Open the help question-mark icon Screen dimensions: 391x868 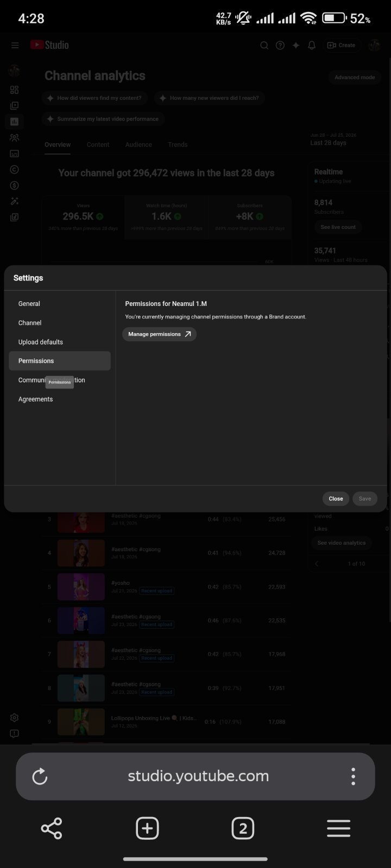280,46
